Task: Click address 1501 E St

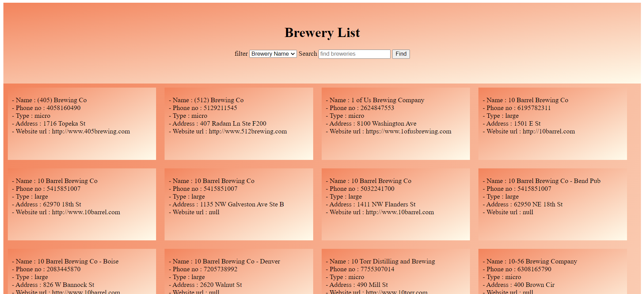Action: coord(527,124)
